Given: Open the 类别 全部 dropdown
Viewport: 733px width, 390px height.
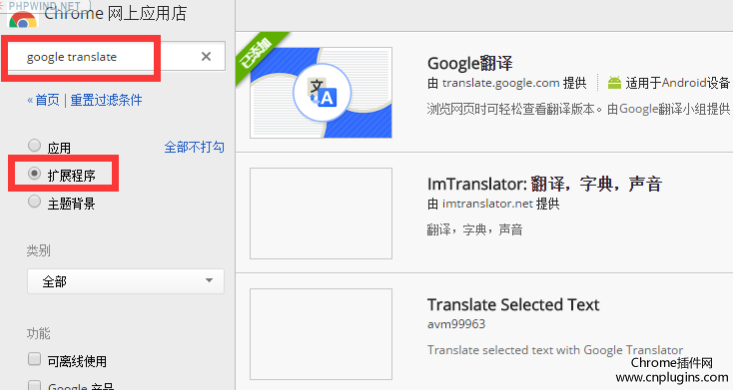Looking at the screenshot, I should [126, 281].
